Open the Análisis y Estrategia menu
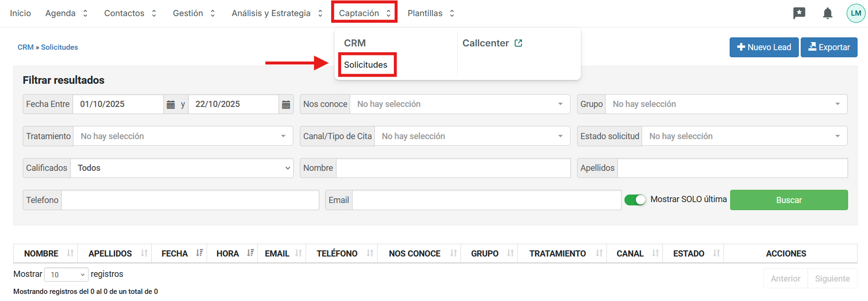This screenshot has height=301, width=868. (x=277, y=13)
